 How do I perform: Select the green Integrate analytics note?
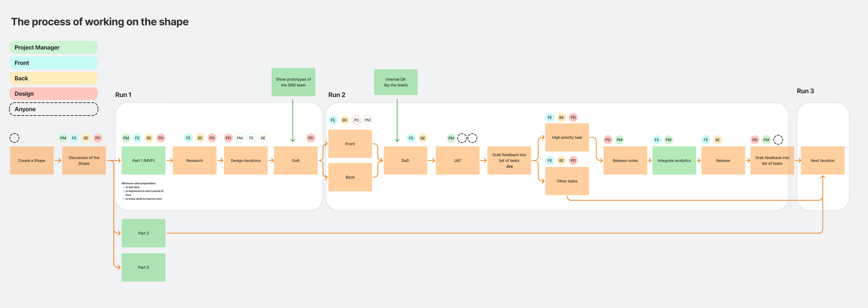[674, 160]
